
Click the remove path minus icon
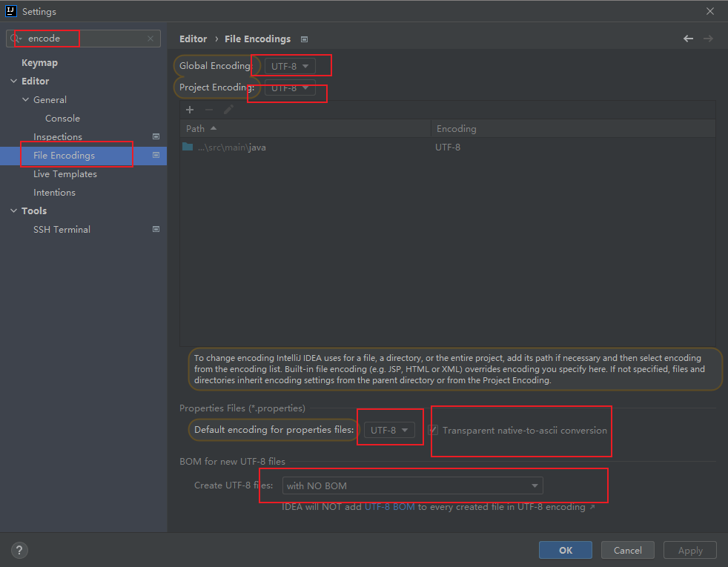(209, 110)
